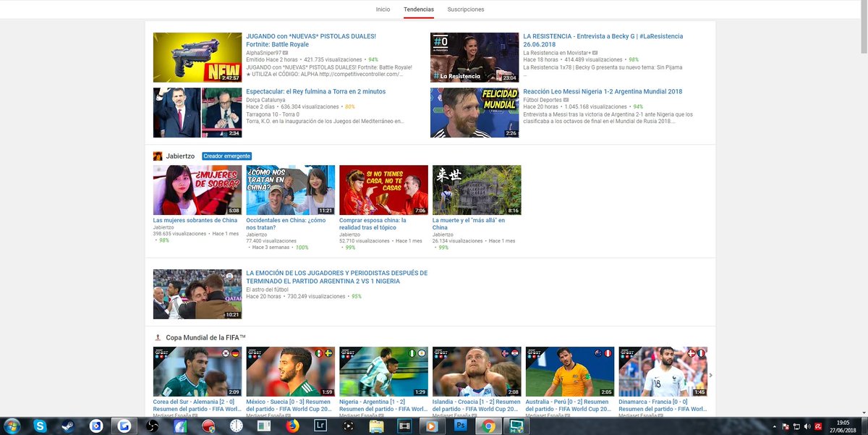Open the volume speaker tray icon
This screenshot has width=868, height=435.
click(807, 426)
